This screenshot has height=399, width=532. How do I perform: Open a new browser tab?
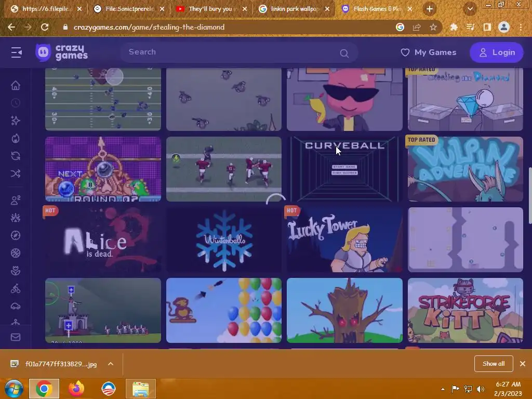430,9
